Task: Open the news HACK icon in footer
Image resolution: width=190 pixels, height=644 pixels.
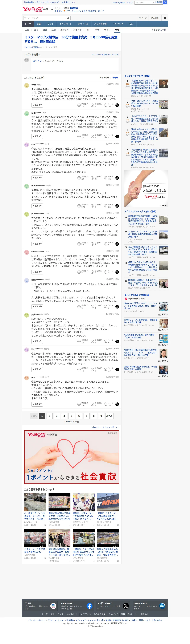Action: (x=162, y=606)
